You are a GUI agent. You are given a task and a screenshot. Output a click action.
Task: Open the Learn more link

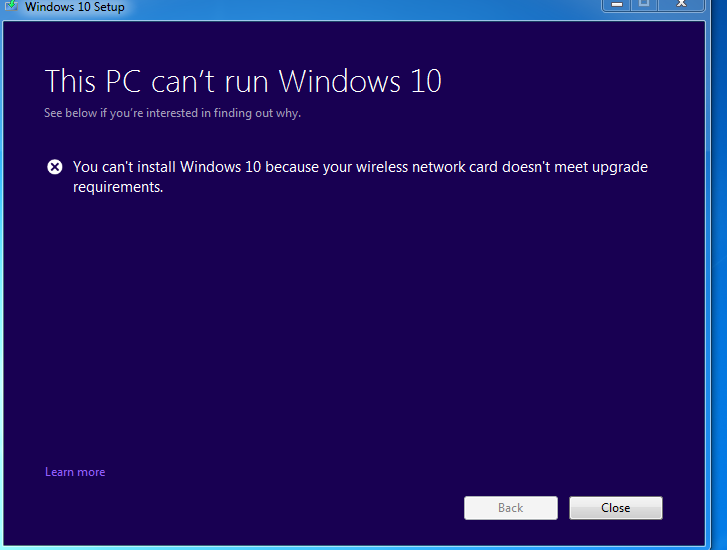[x=75, y=472]
